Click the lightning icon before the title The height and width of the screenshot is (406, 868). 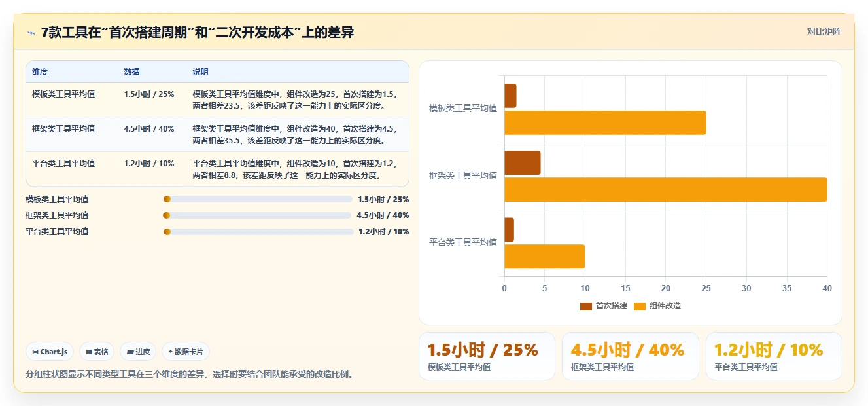coord(31,33)
